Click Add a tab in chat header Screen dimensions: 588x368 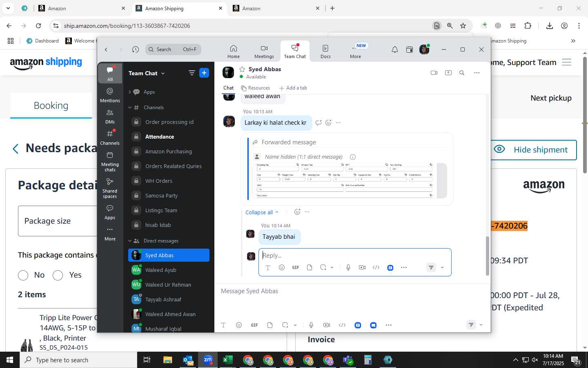[x=293, y=88]
